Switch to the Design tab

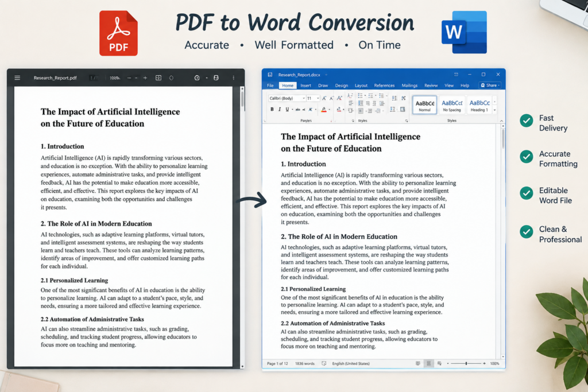pyautogui.click(x=342, y=86)
